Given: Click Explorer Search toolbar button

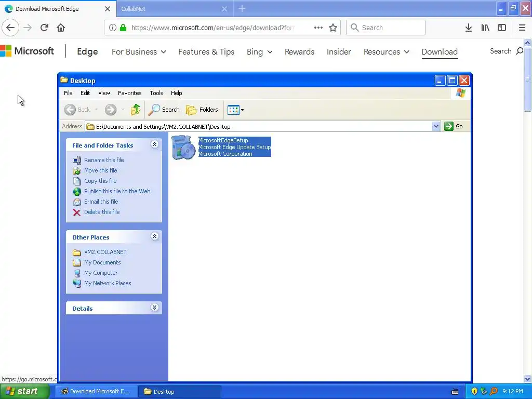Looking at the screenshot, I should click(x=164, y=109).
